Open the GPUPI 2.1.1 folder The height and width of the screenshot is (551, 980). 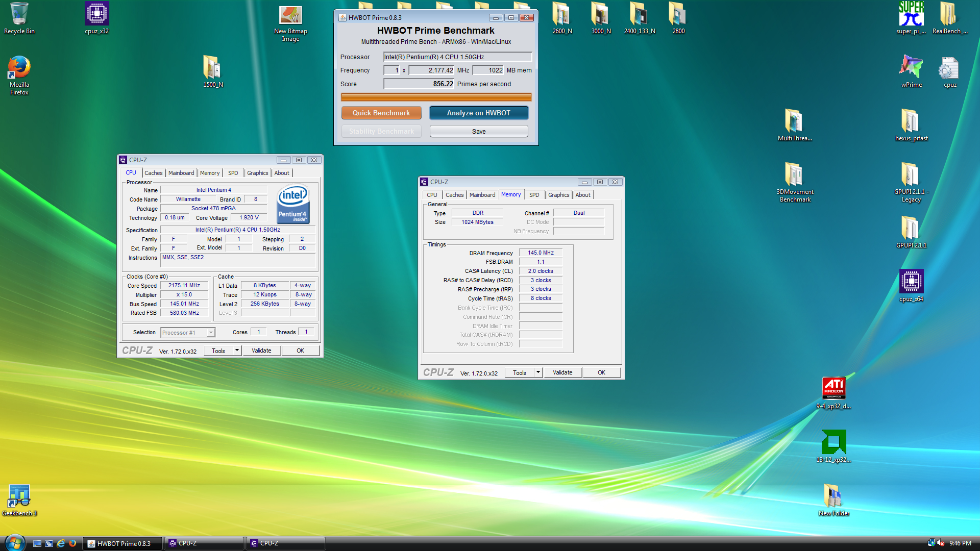[x=911, y=232]
